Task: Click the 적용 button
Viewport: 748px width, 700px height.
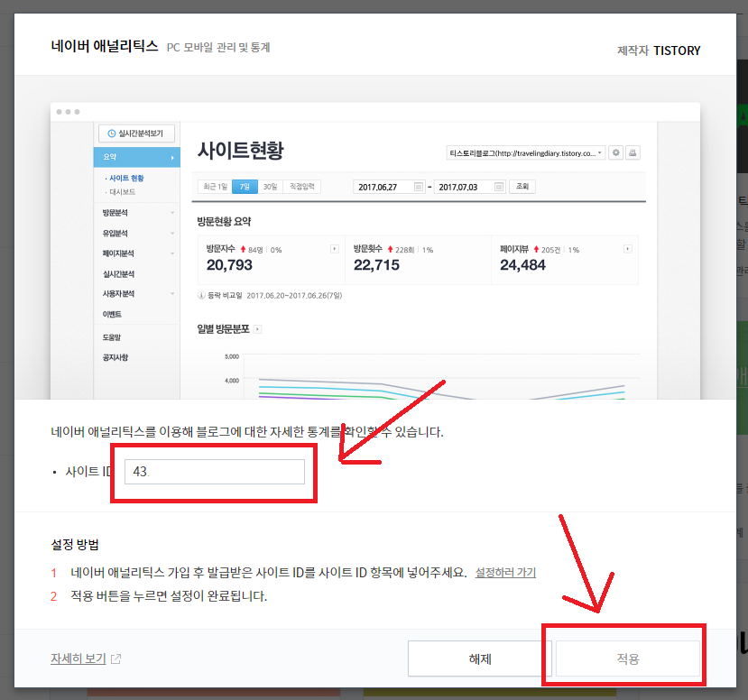Action: [x=628, y=659]
